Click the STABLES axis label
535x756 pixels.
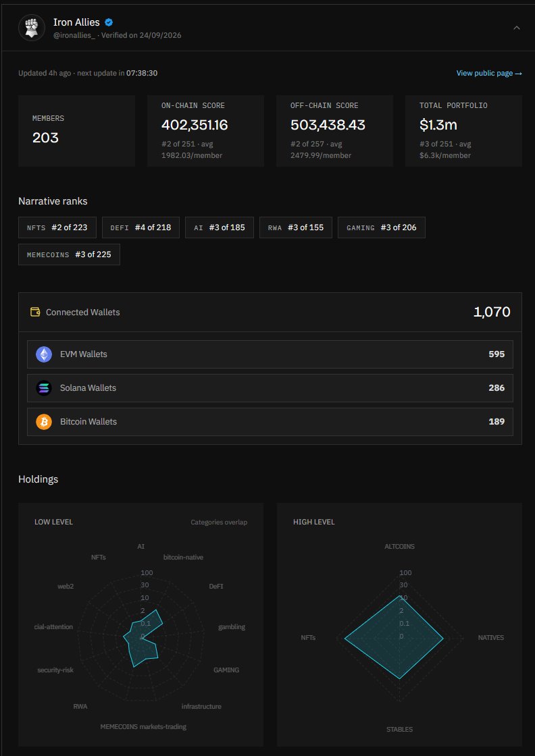[x=399, y=730]
